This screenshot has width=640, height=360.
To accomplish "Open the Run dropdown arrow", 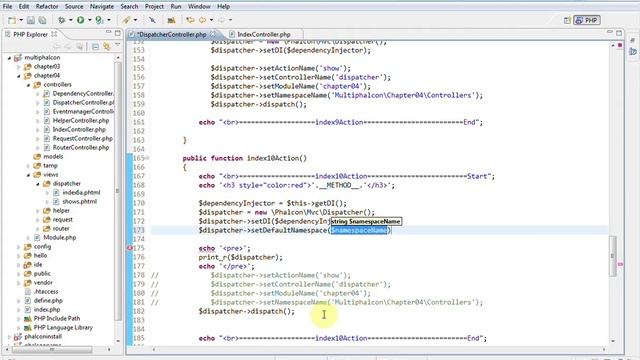I will (x=89, y=20).
